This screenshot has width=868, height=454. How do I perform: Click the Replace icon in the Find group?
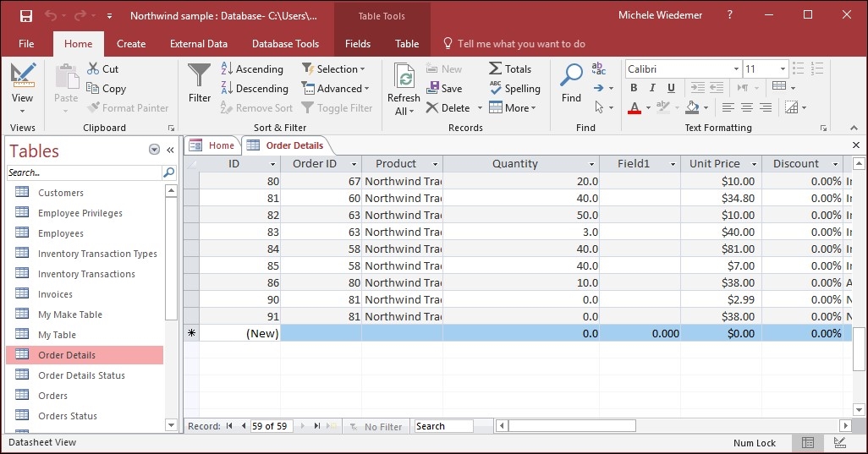click(598, 68)
